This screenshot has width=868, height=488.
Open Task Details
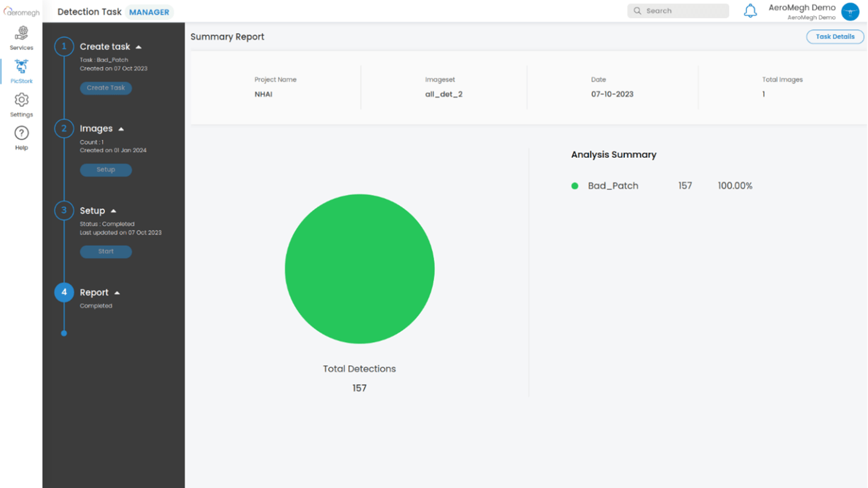click(835, 36)
